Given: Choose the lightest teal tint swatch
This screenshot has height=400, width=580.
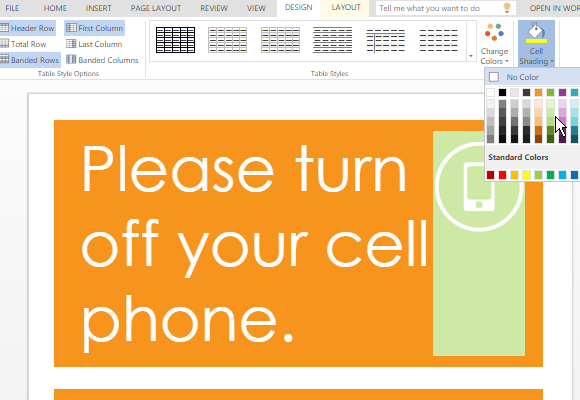Looking at the screenshot, I should tap(574, 104).
